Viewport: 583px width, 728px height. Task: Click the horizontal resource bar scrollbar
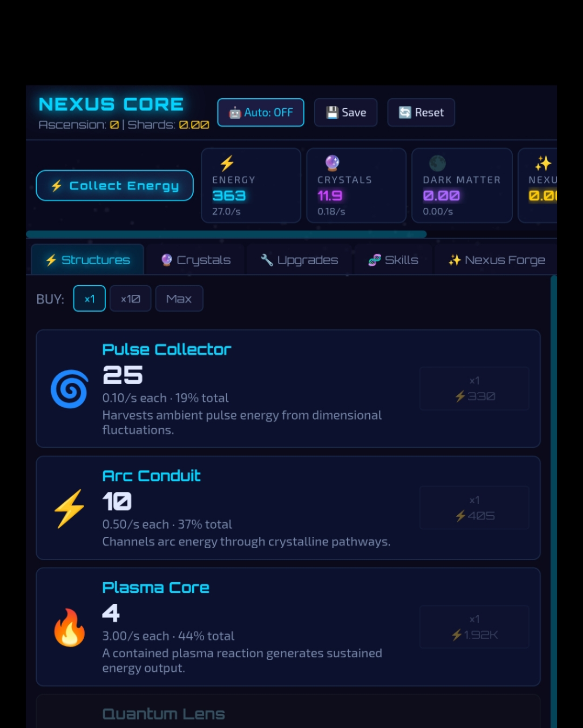(x=226, y=234)
